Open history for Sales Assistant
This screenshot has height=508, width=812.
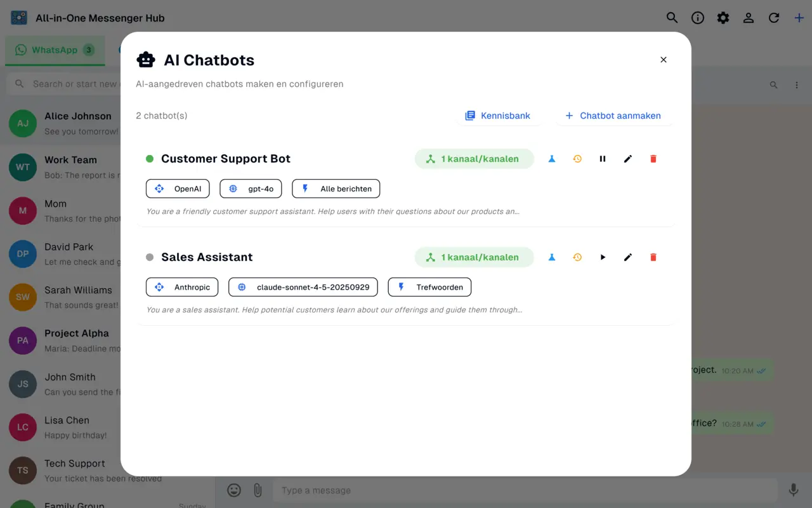pos(577,257)
